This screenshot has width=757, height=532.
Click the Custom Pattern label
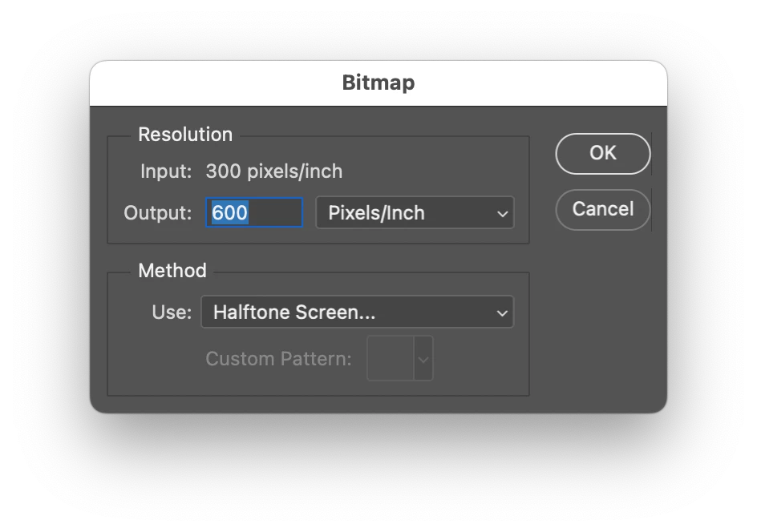[x=278, y=359]
